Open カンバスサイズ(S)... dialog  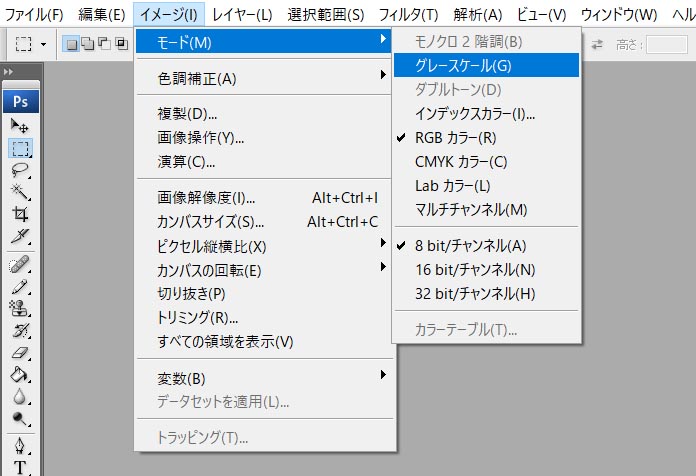[x=263, y=222]
